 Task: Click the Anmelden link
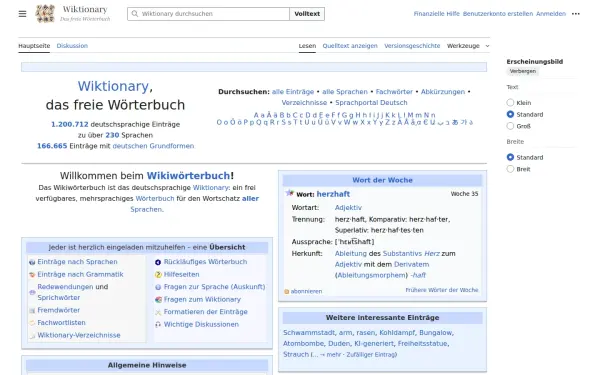(x=551, y=14)
